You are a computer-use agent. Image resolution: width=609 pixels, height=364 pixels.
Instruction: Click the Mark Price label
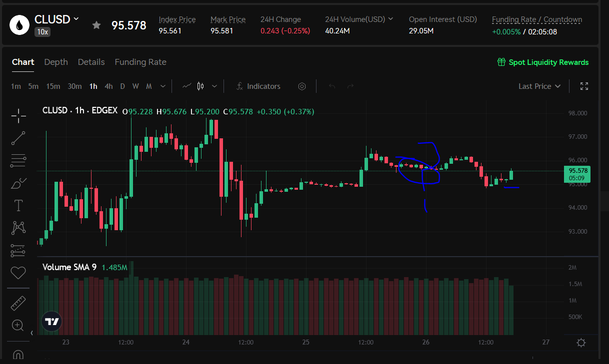[x=228, y=19]
